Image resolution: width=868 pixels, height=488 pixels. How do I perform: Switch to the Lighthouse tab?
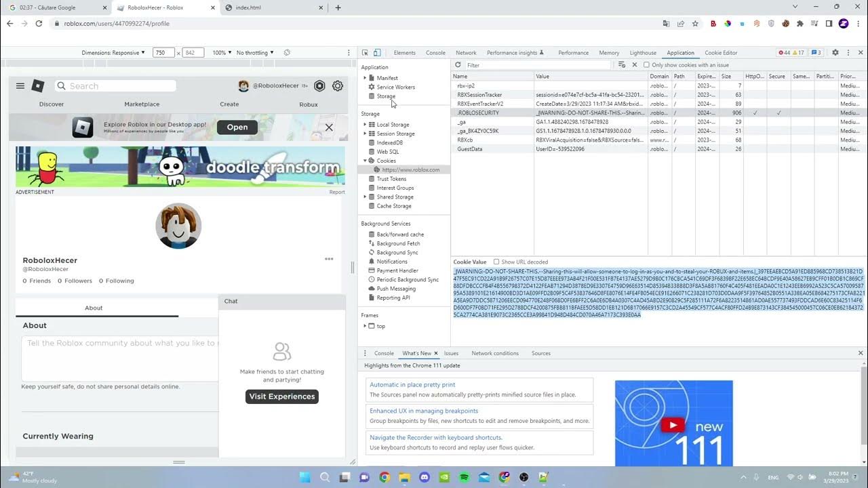coord(643,53)
